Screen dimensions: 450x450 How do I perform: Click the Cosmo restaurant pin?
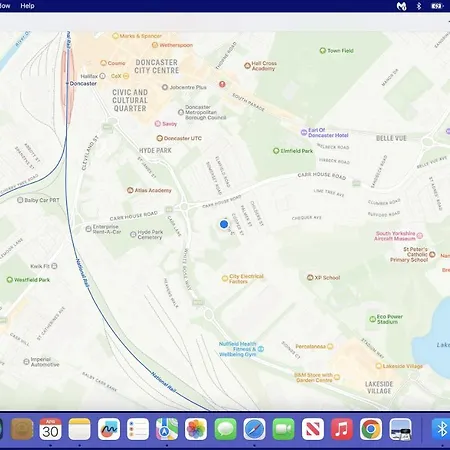pos(103,63)
